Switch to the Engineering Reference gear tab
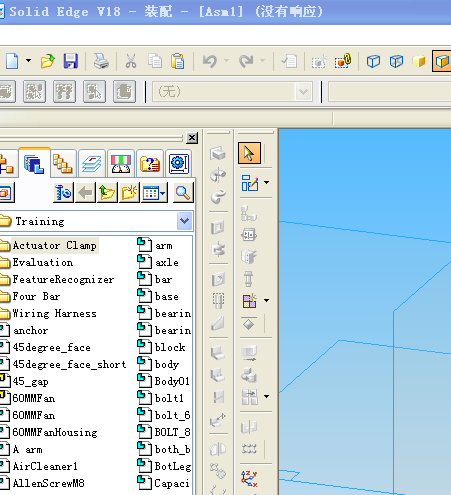 point(179,164)
